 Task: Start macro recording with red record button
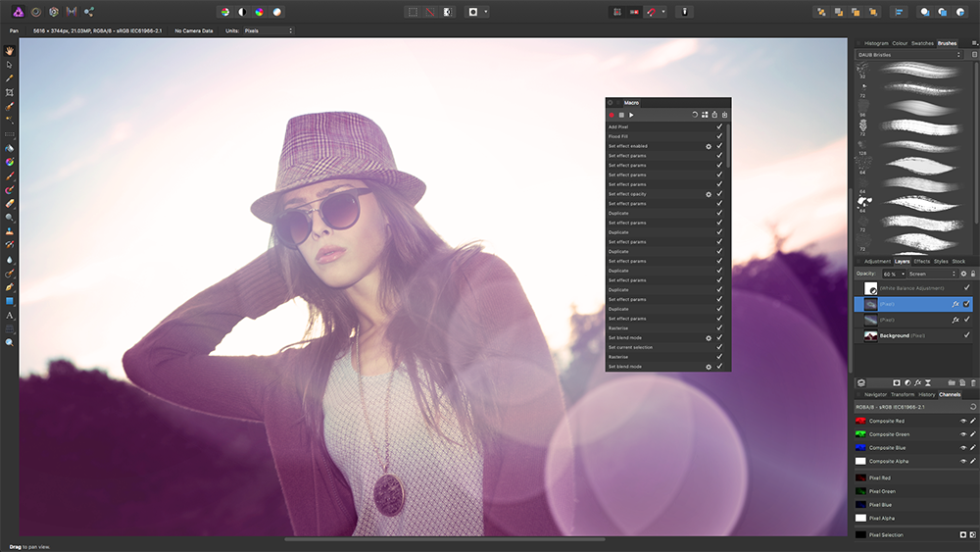[x=610, y=115]
